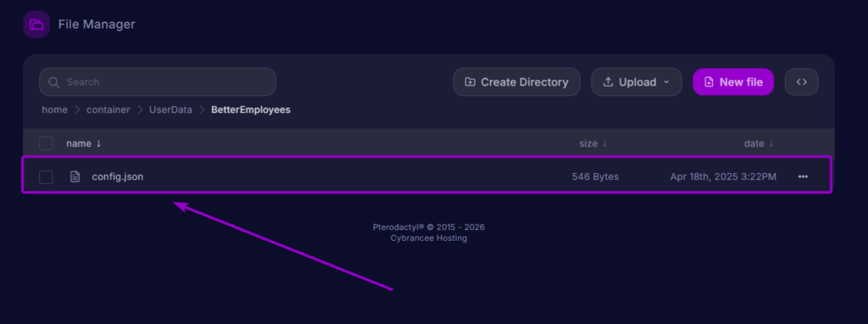
Task: Sort files by name column
Action: [84, 143]
